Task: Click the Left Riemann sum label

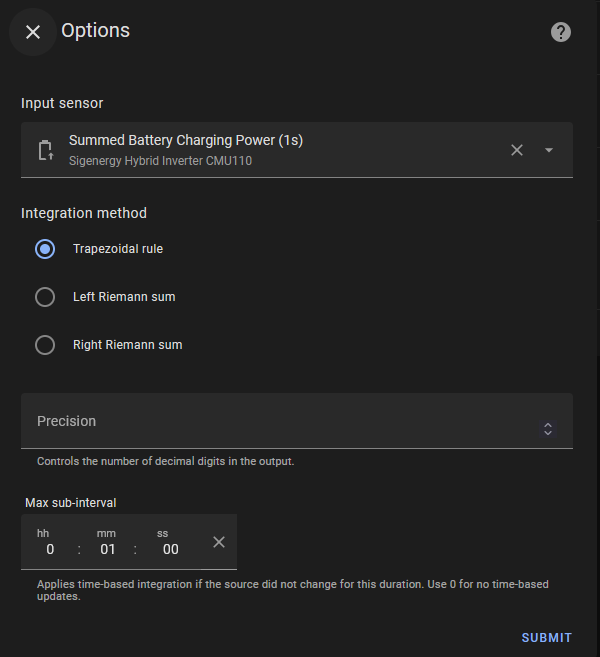Action: point(124,297)
